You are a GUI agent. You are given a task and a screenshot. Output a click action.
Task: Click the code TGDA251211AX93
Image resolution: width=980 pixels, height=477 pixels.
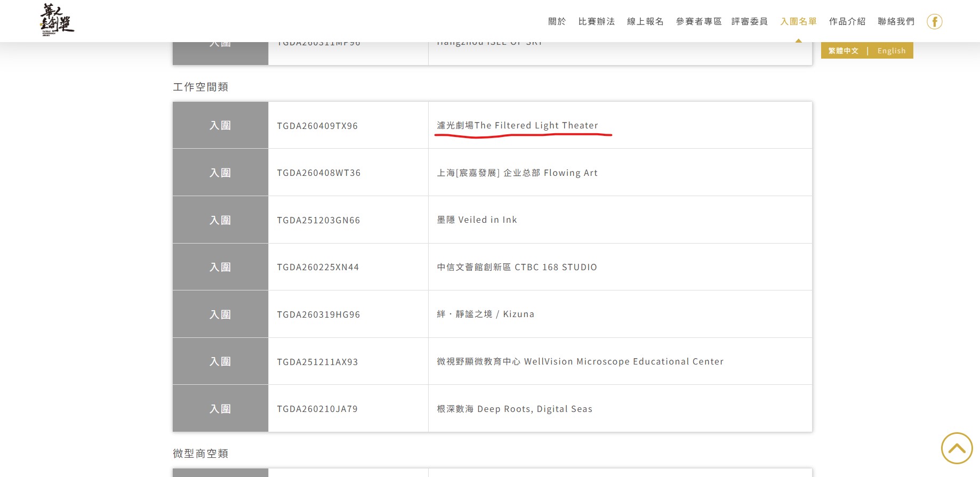tap(318, 362)
